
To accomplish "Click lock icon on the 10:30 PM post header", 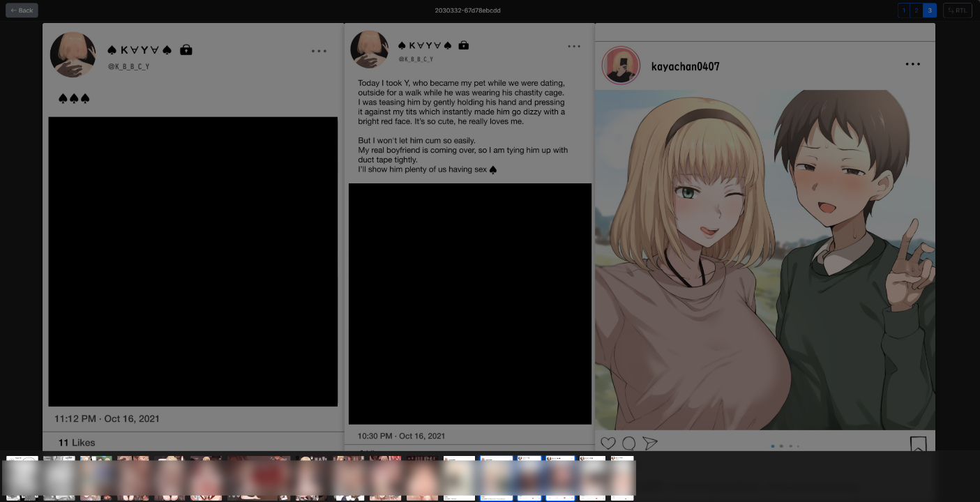I will 464,45.
